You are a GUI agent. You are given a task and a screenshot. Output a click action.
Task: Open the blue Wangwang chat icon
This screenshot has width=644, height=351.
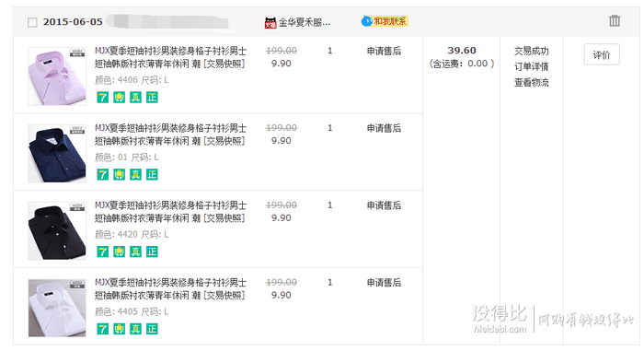pos(366,21)
